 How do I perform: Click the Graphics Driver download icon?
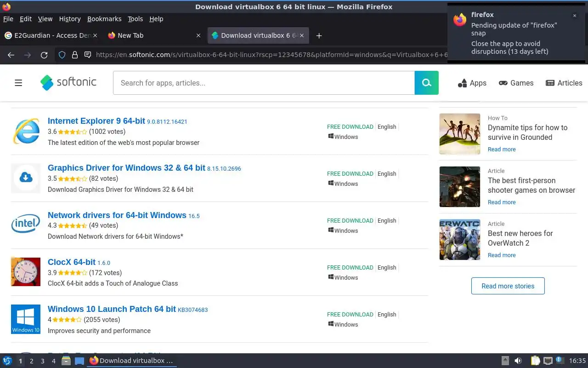26,178
